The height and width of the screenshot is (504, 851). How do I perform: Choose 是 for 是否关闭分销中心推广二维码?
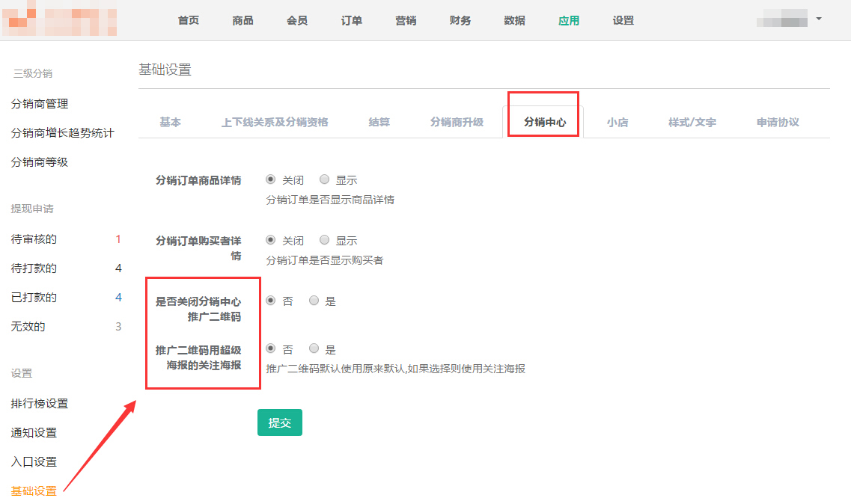click(x=314, y=301)
